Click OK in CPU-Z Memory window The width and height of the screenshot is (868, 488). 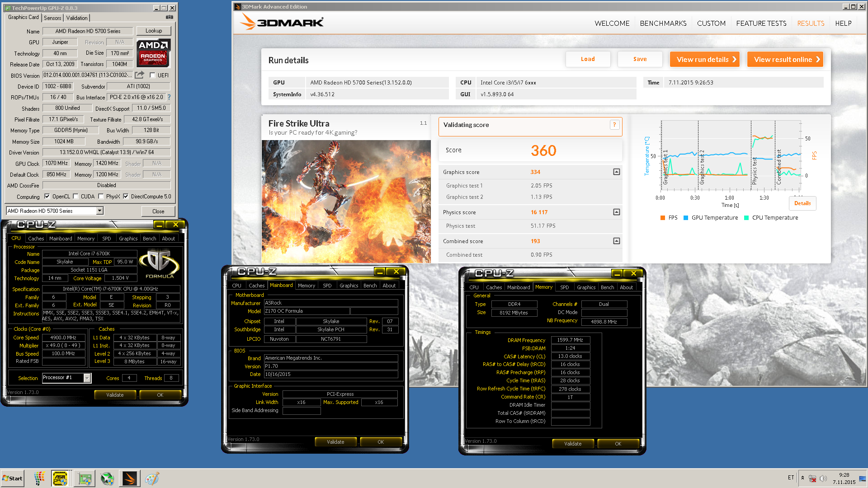point(618,444)
